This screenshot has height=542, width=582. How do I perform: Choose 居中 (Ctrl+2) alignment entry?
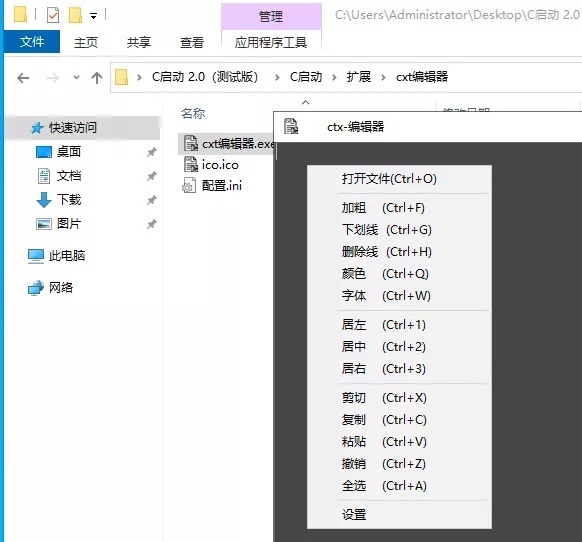tap(399, 347)
